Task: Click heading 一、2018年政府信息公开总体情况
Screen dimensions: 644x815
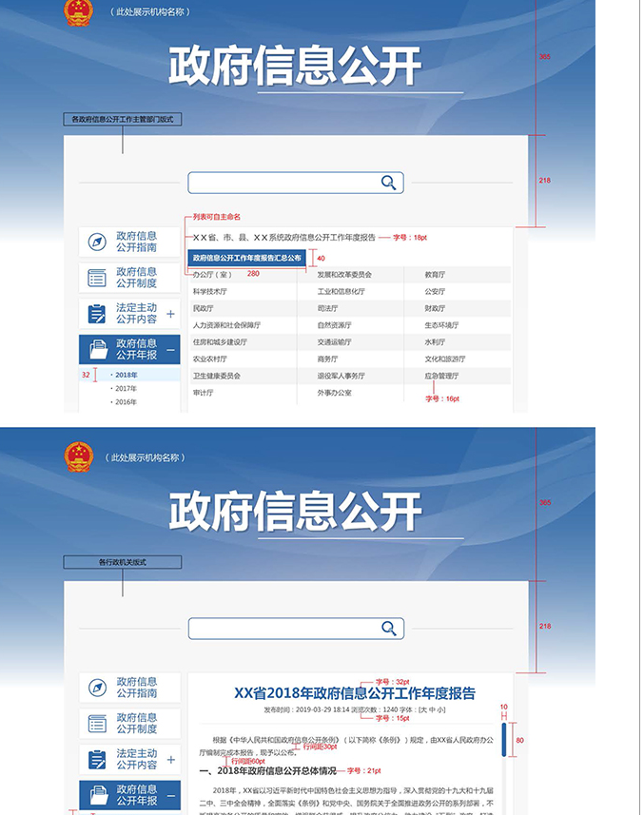Action: (267, 771)
